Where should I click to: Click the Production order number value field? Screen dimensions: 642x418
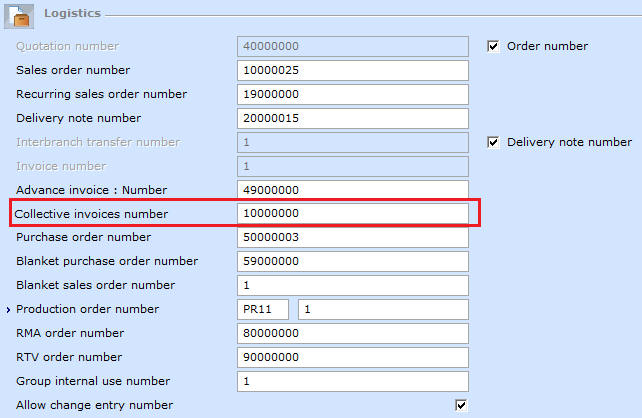coord(383,309)
